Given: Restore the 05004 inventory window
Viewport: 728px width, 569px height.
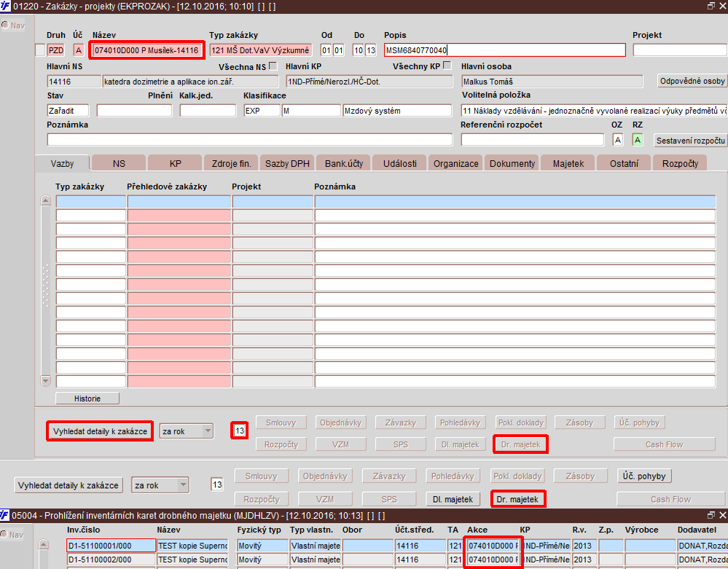Looking at the screenshot, I should pos(711,515).
